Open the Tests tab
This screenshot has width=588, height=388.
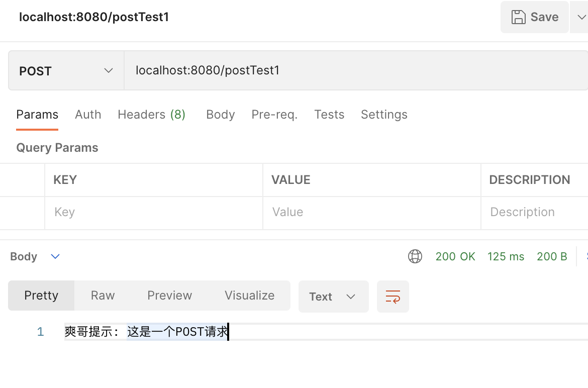click(x=329, y=115)
